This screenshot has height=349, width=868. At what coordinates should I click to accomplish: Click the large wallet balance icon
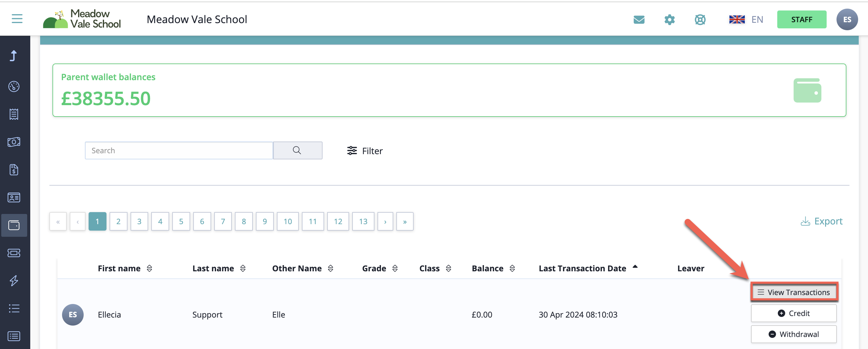[x=807, y=90]
